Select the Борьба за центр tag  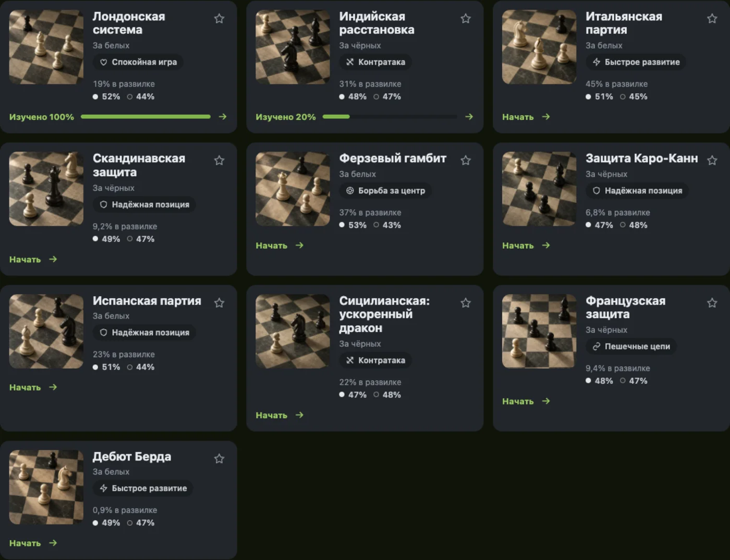click(385, 191)
